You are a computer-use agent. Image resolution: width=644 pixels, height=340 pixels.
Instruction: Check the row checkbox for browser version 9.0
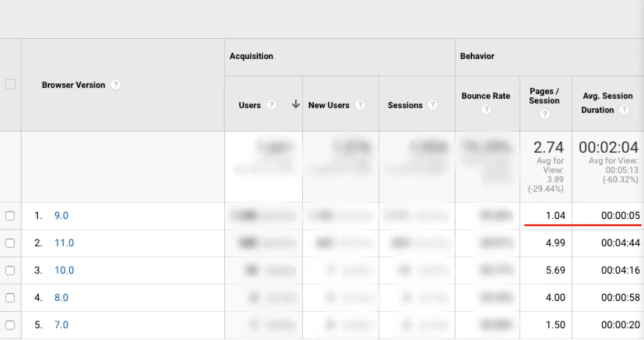tap(11, 216)
